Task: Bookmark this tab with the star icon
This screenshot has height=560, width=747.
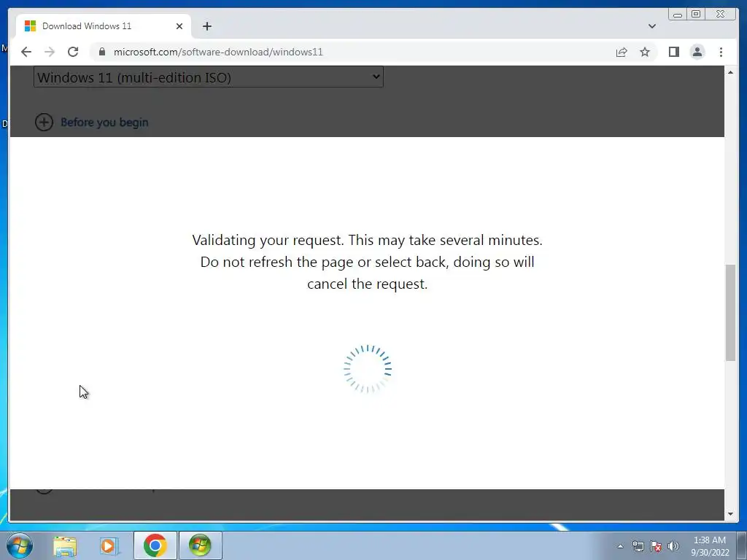Action: tap(645, 52)
